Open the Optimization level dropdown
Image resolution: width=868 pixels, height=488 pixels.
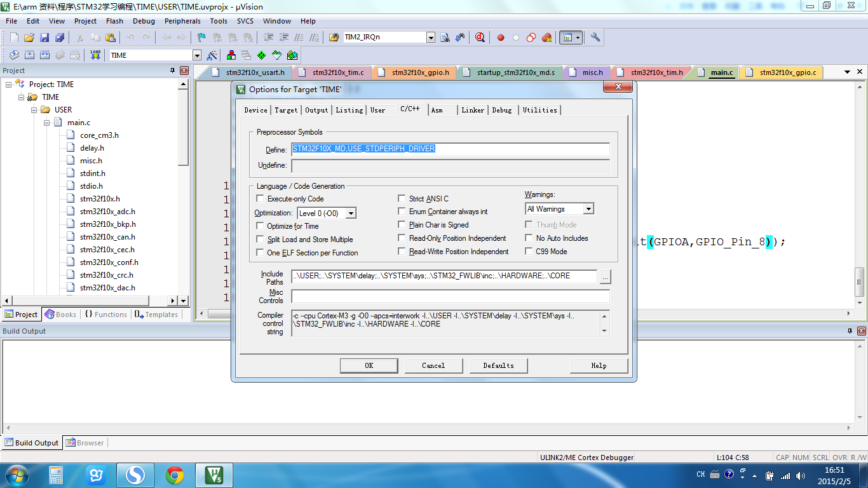coord(351,213)
